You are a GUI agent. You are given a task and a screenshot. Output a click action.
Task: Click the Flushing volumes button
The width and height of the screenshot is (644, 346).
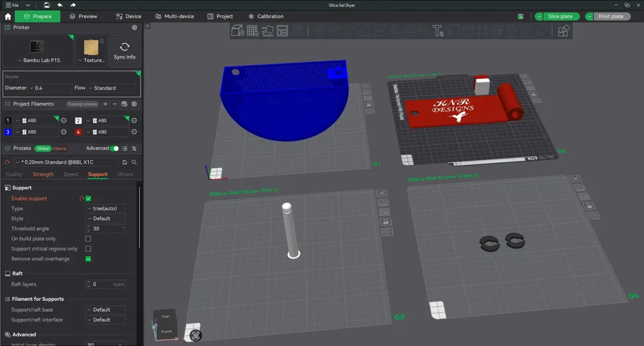tap(82, 104)
